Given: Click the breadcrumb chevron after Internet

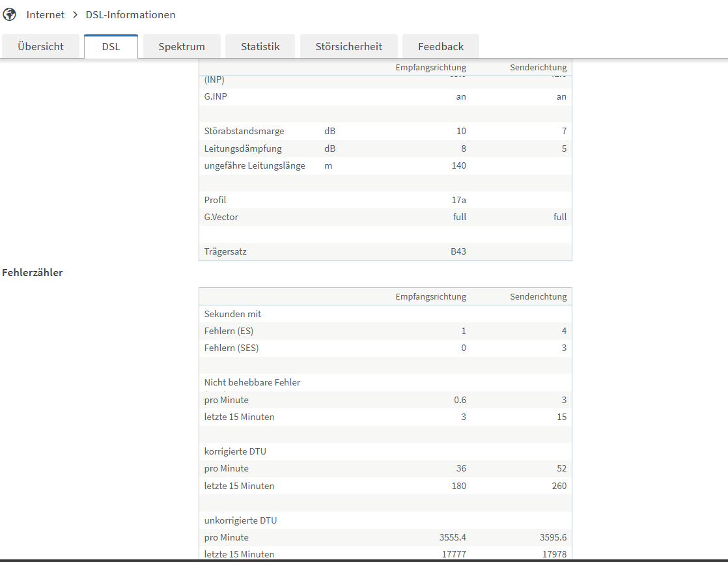Looking at the screenshot, I should click(x=76, y=15).
